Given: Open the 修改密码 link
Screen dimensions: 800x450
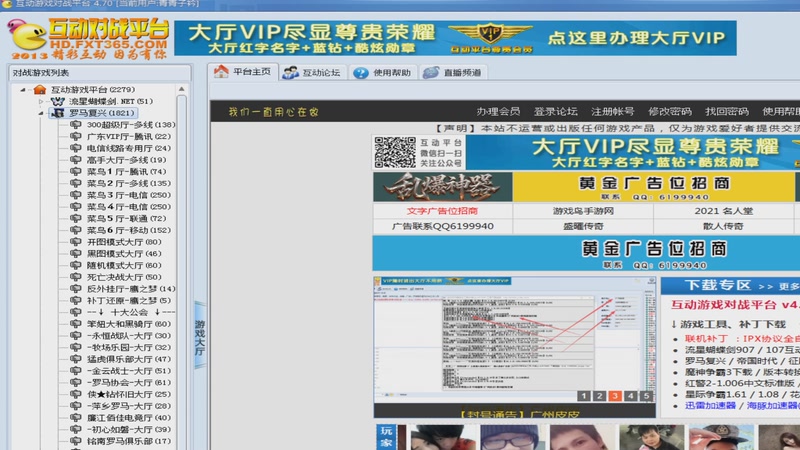Looking at the screenshot, I should point(669,111).
